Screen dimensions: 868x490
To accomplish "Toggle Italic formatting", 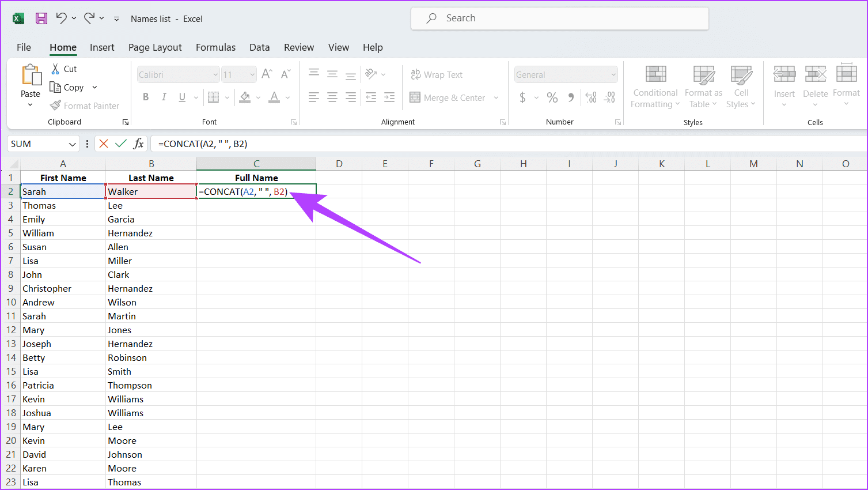I will point(164,97).
